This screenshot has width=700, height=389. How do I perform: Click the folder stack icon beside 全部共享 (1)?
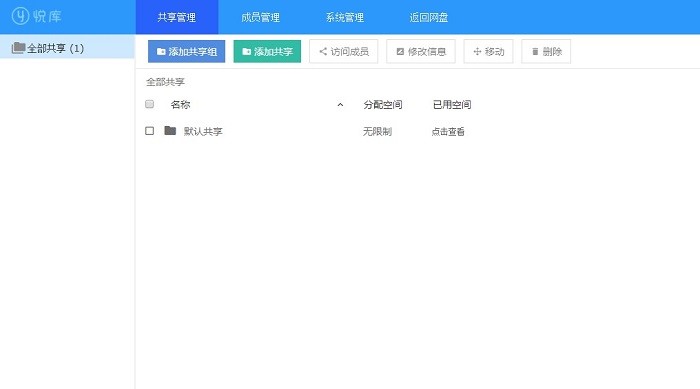point(18,47)
